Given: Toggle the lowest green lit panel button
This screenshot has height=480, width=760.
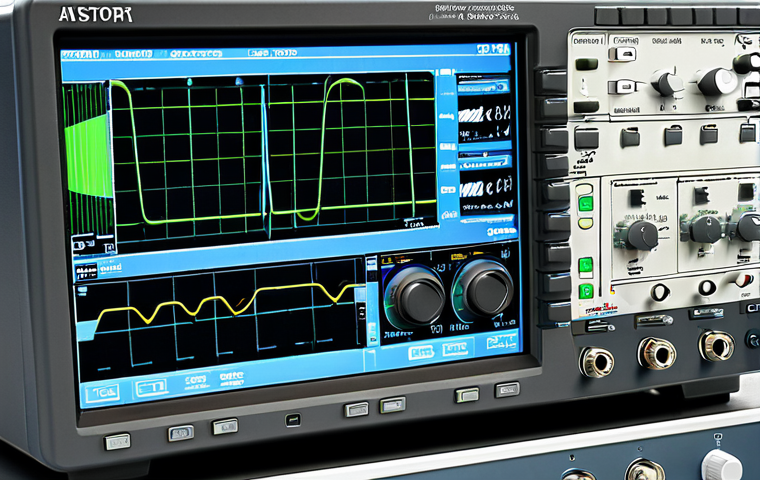Looking at the screenshot, I should click(x=585, y=291).
